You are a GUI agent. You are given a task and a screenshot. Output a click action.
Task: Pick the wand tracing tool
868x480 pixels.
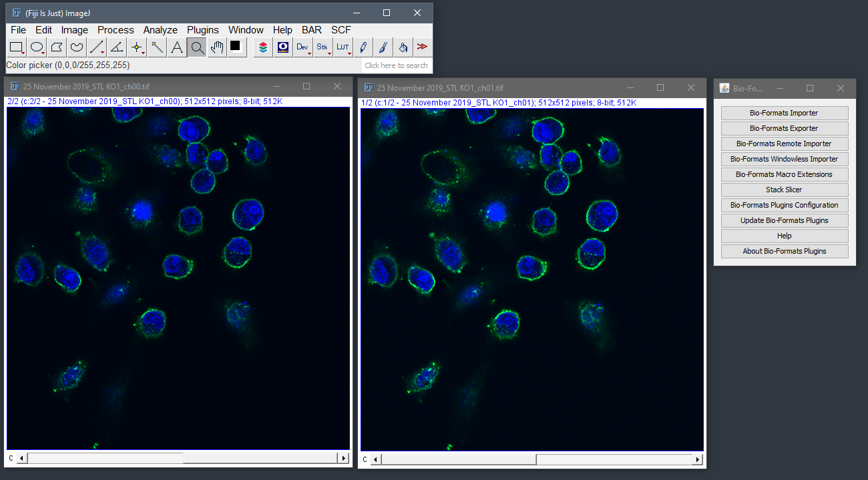pos(157,47)
